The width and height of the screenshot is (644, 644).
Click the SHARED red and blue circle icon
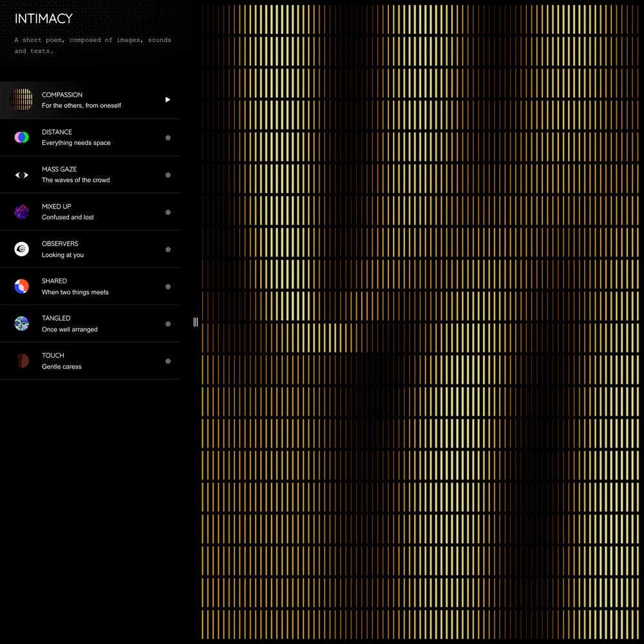(x=21, y=287)
